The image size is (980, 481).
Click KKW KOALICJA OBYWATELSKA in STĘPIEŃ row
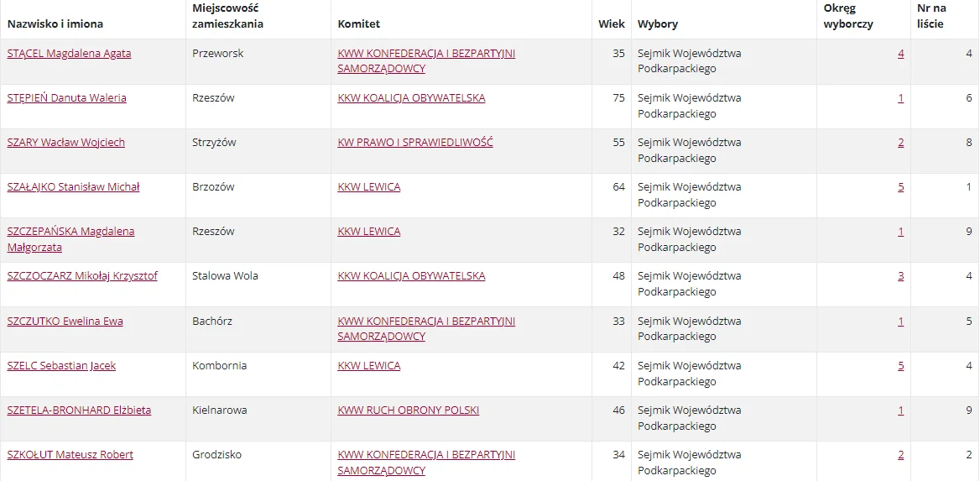[x=411, y=98]
